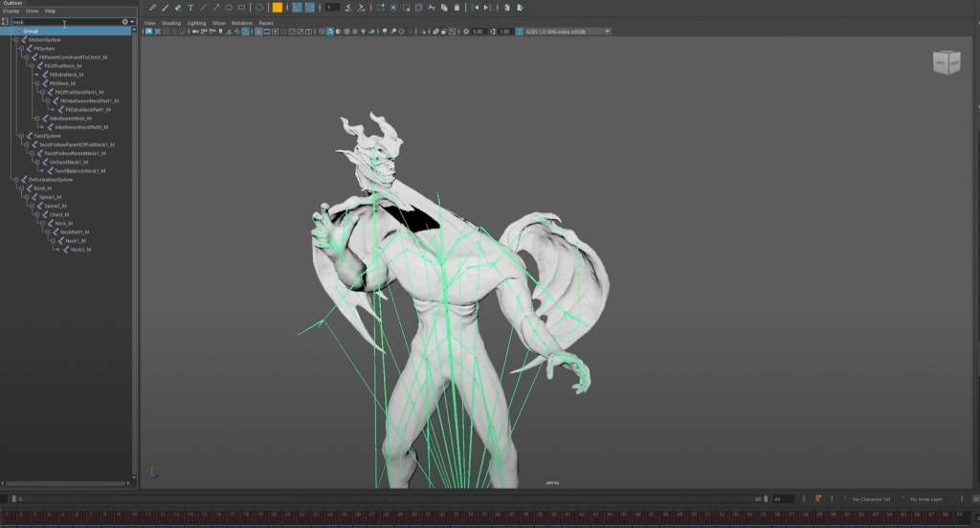The height and width of the screenshot is (528, 980).
Task: Open the outliner Show menu
Action: tap(32, 11)
